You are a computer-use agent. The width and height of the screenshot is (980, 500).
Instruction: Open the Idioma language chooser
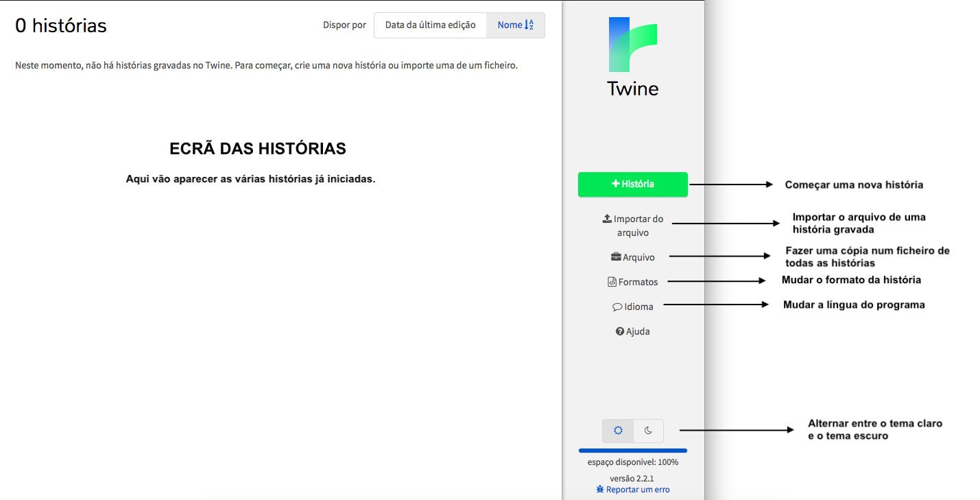click(x=638, y=307)
